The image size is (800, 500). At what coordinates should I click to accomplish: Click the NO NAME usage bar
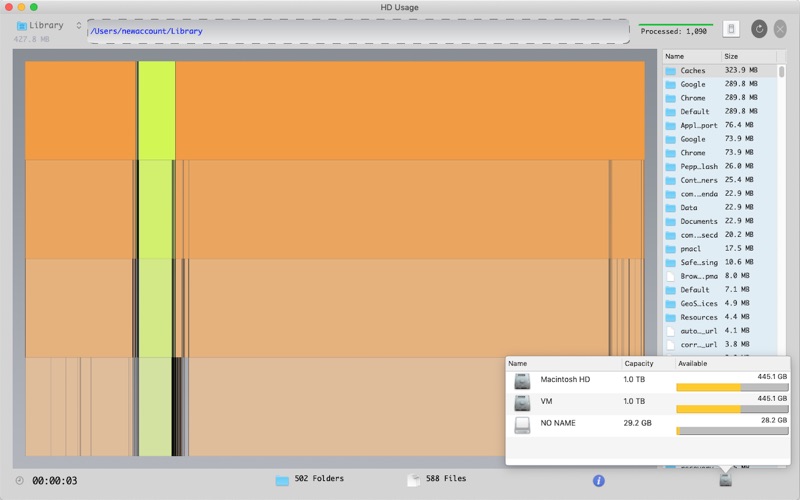(732, 431)
